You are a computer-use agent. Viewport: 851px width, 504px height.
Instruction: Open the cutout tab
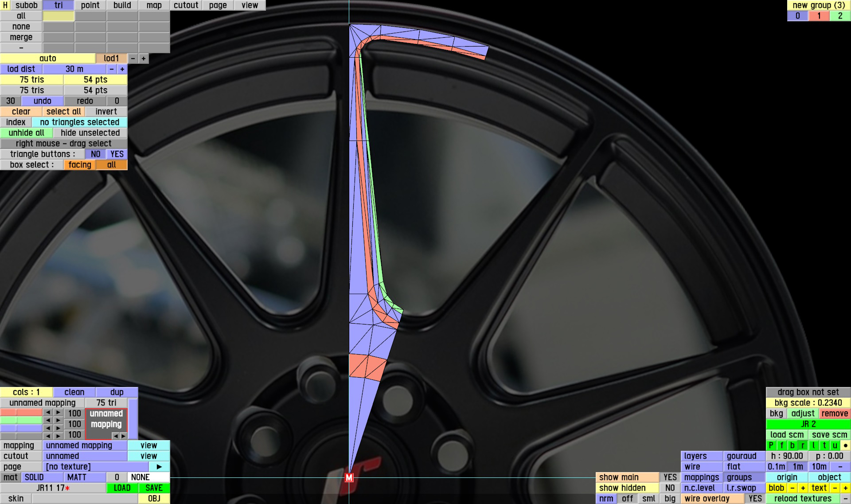coord(186,5)
